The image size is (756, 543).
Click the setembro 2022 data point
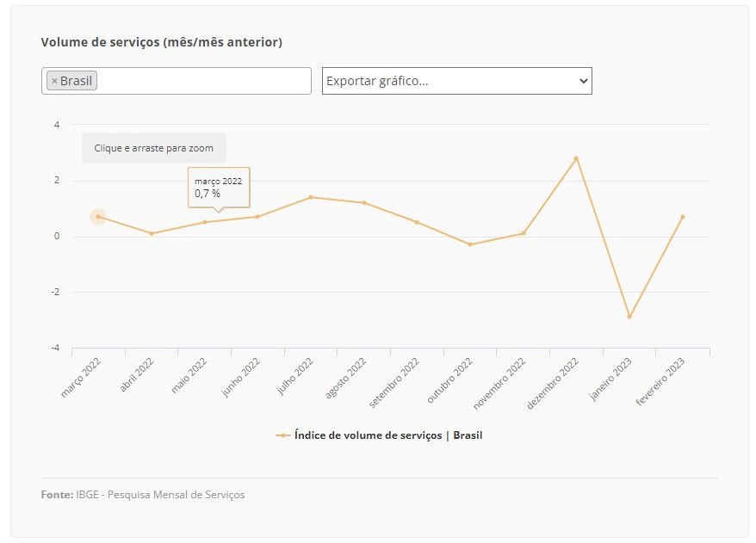pos(417,222)
